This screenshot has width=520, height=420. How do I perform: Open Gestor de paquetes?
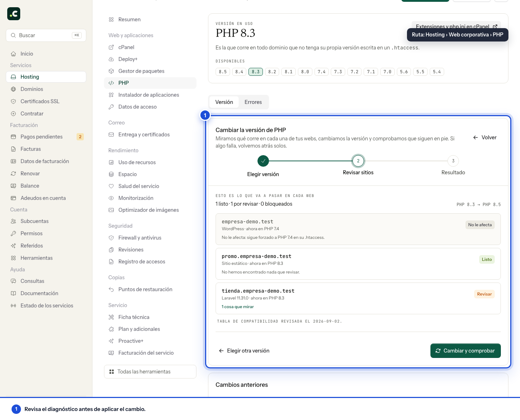pyautogui.click(x=150, y=71)
